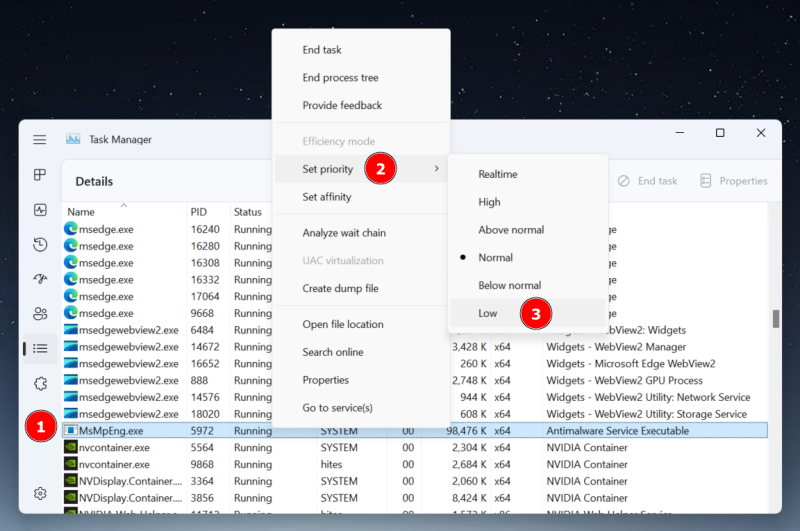Go to Startup apps sidebar icon
Image resolution: width=800 pixels, height=531 pixels.
coord(40,279)
